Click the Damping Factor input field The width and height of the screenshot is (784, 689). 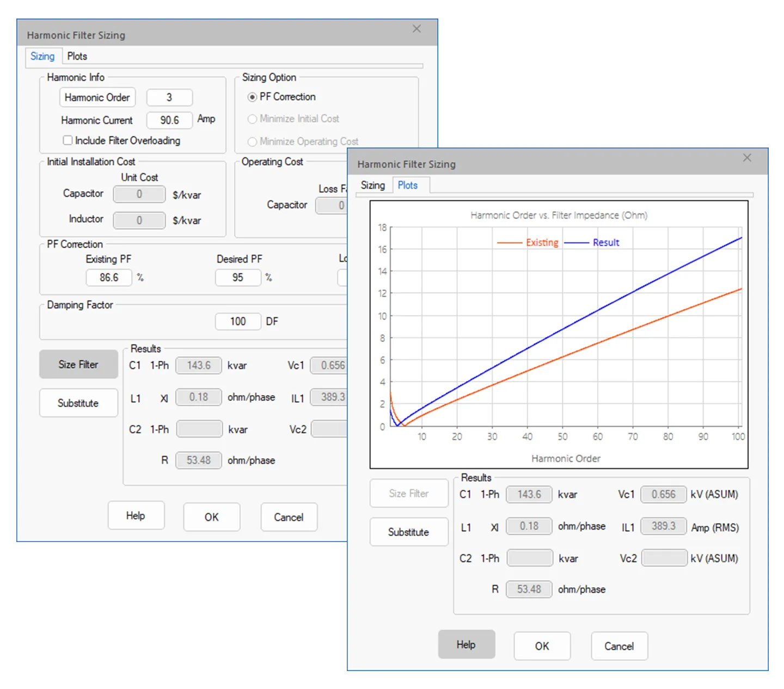click(238, 322)
